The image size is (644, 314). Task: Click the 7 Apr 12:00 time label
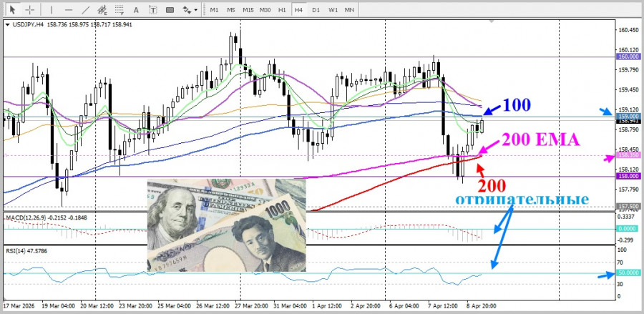pos(443,306)
